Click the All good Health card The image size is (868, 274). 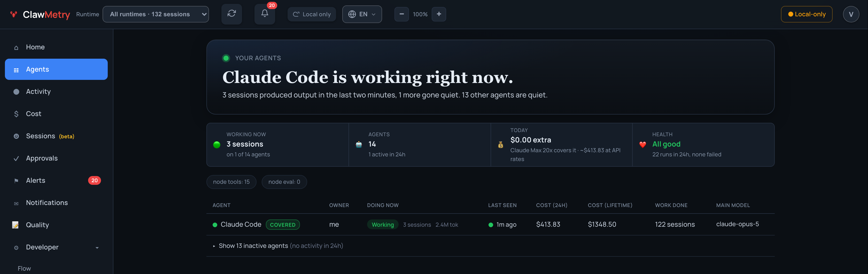point(703,144)
